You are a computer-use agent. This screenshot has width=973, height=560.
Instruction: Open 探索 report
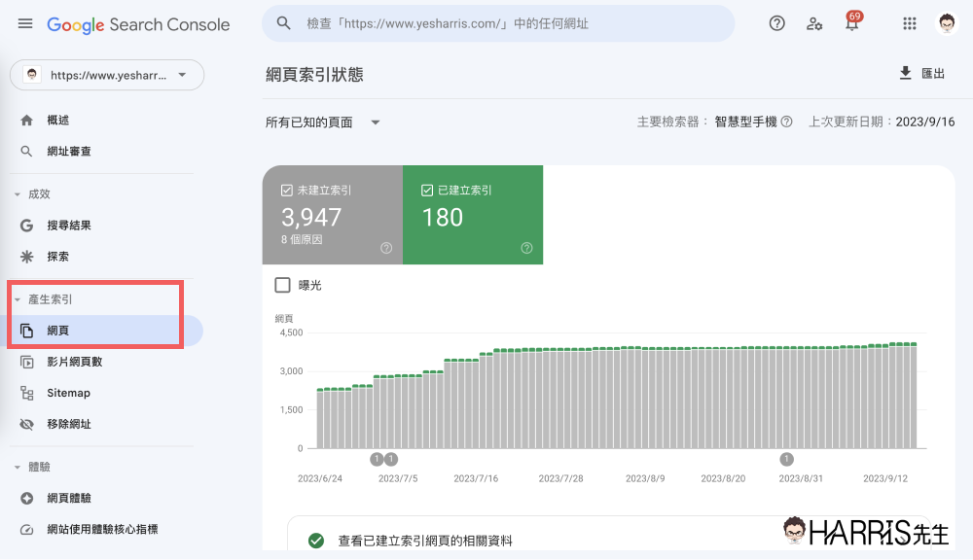point(57,257)
